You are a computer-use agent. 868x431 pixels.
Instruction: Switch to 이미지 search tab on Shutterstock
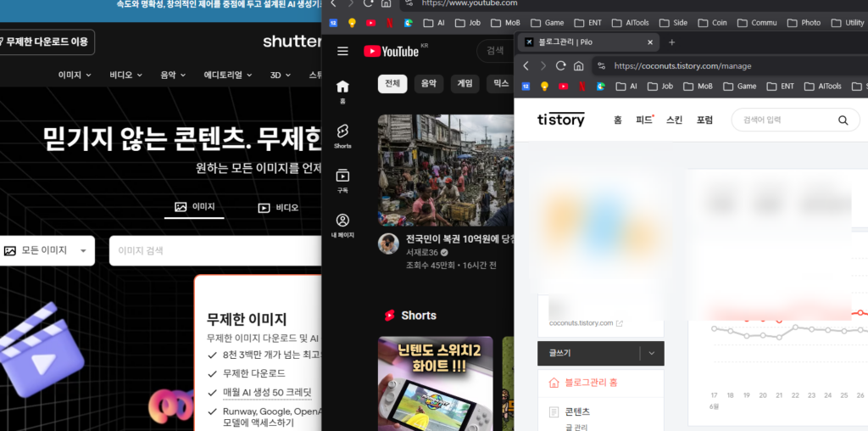(x=194, y=207)
